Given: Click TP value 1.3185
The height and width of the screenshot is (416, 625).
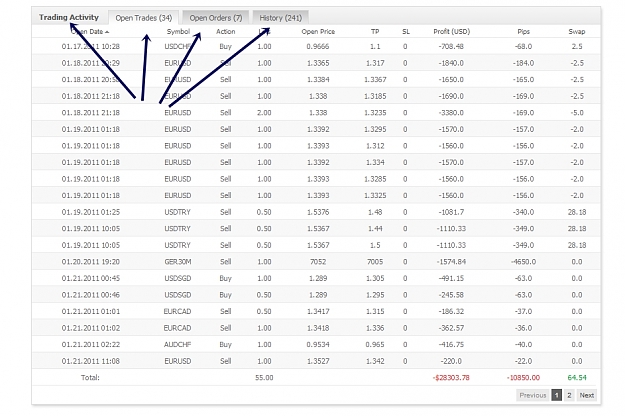Looking at the screenshot, I should tap(375, 96).
